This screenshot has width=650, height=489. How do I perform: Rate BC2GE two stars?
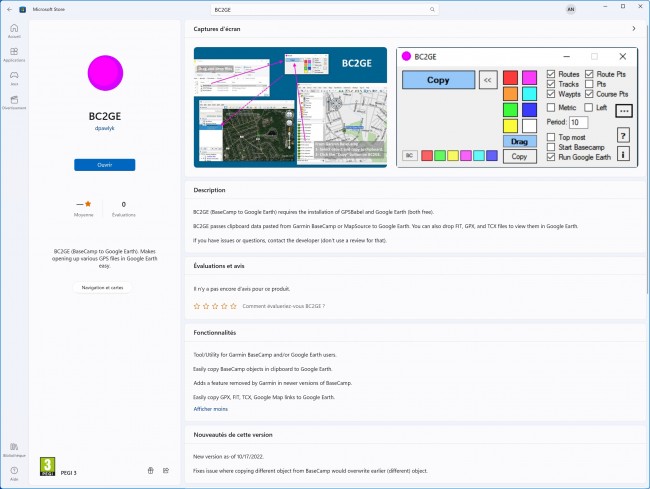(x=206, y=306)
